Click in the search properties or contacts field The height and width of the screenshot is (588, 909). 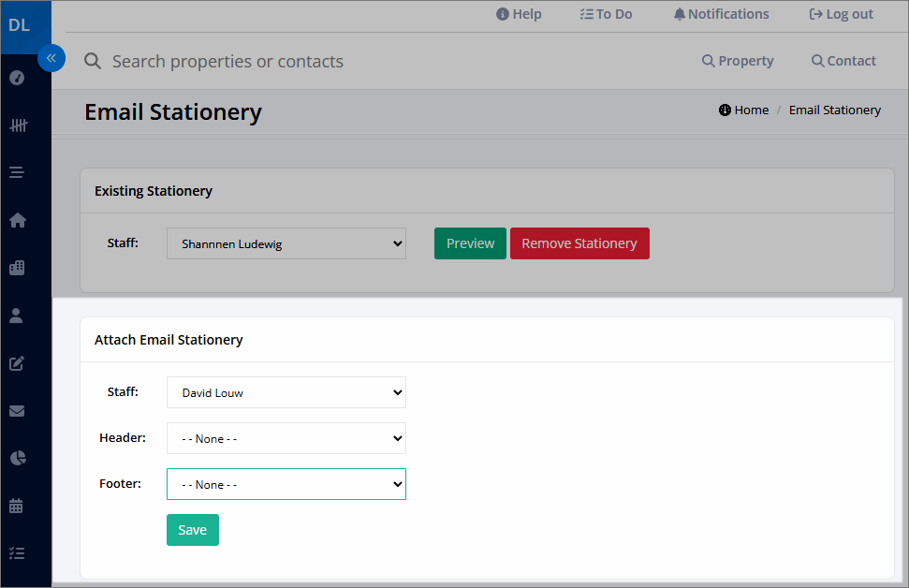227,62
